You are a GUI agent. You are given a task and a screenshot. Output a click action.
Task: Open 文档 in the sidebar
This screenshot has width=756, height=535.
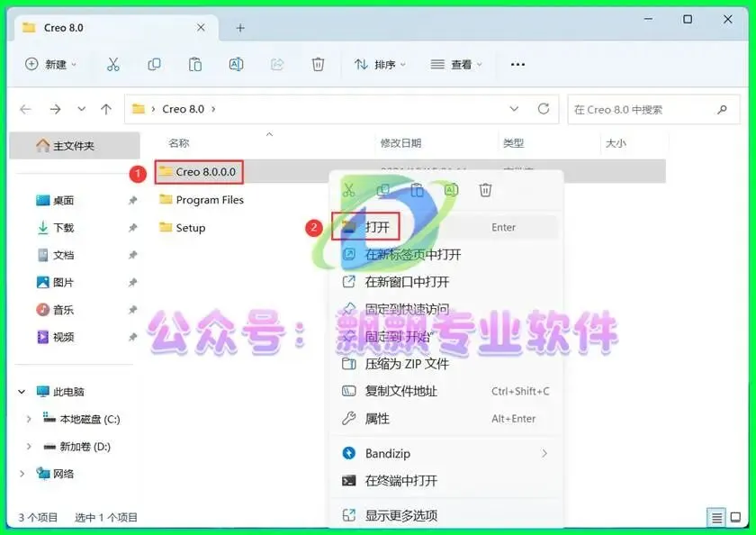63,255
